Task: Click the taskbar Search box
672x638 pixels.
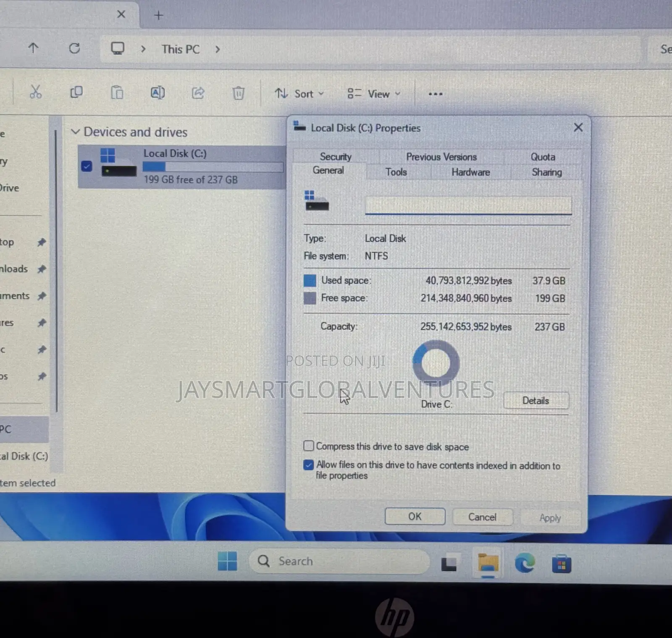Action: click(x=340, y=562)
